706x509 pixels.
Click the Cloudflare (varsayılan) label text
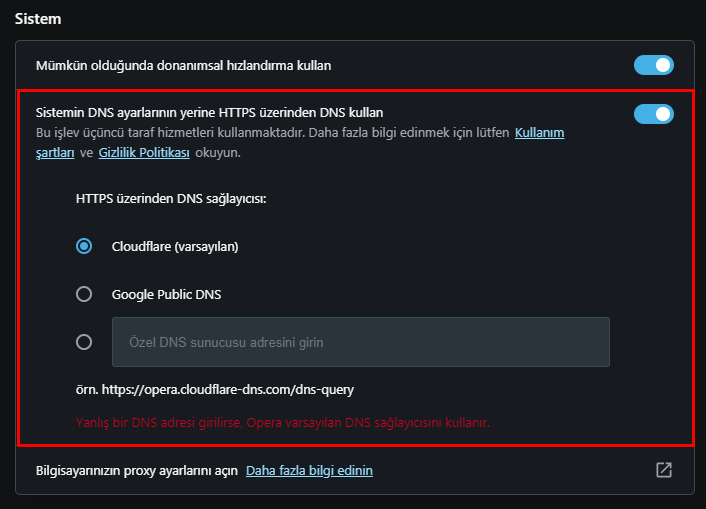pyautogui.click(x=175, y=246)
